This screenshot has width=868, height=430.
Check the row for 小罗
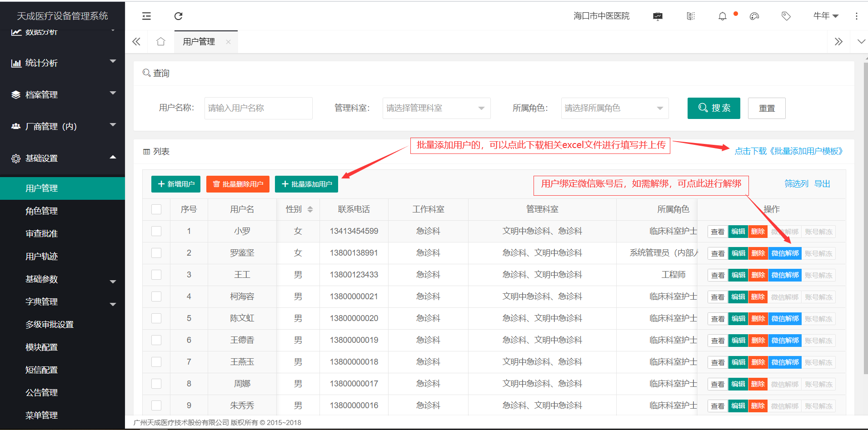(156, 231)
